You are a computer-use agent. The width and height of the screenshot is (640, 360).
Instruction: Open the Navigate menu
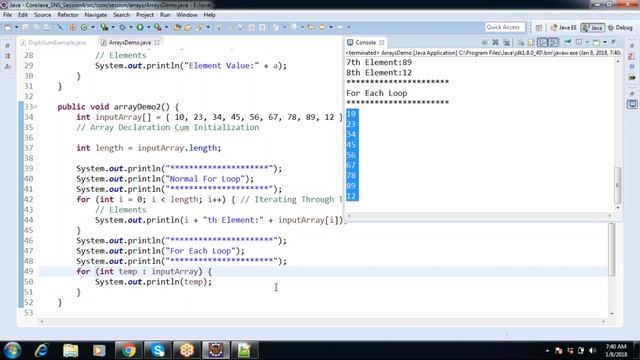96,15
